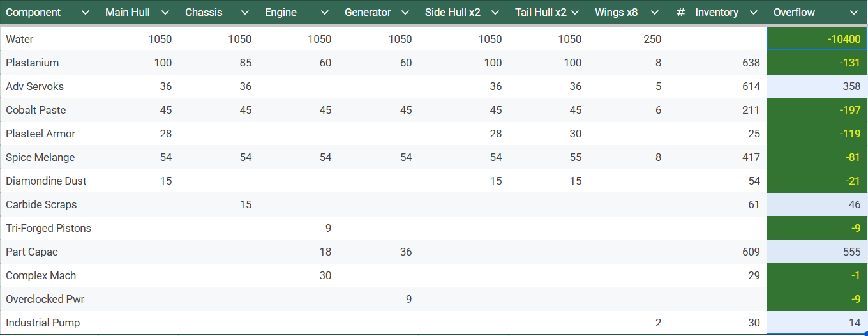Click the number type icon beside Inventory
This screenshot has height=336, width=868.
coord(681,13)
